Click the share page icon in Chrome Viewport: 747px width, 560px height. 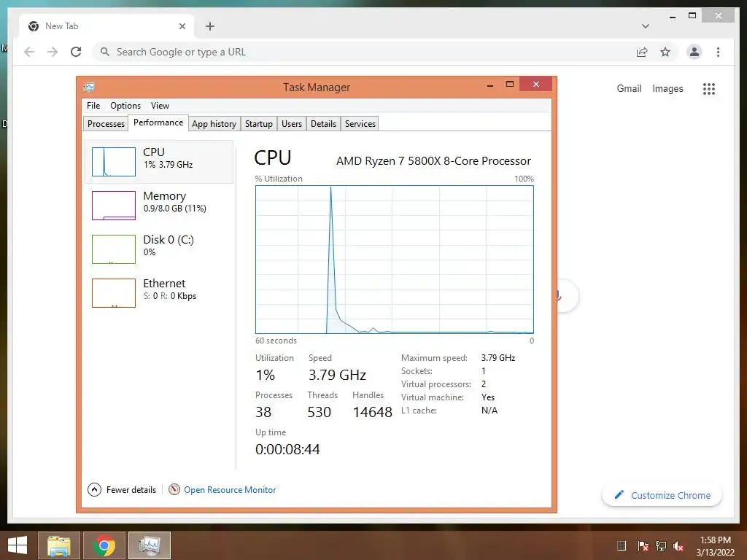(642, 52)
